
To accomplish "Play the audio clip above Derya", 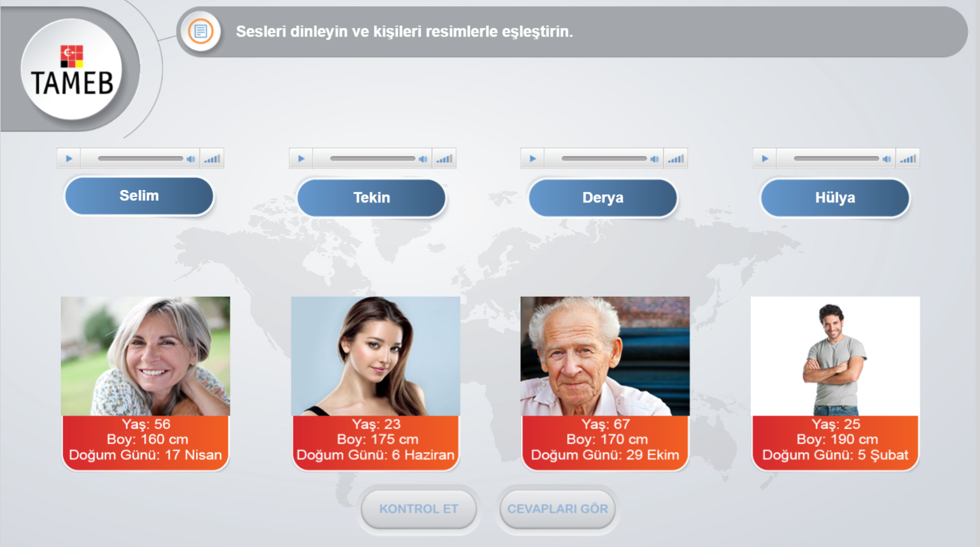I will coord(533,159).
